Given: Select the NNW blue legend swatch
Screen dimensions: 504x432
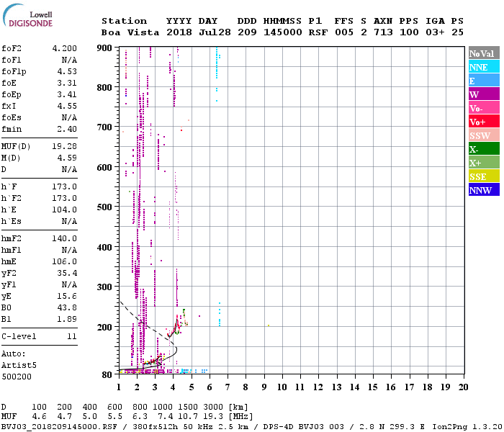Looking at the screenshot, I should point(484,189).
